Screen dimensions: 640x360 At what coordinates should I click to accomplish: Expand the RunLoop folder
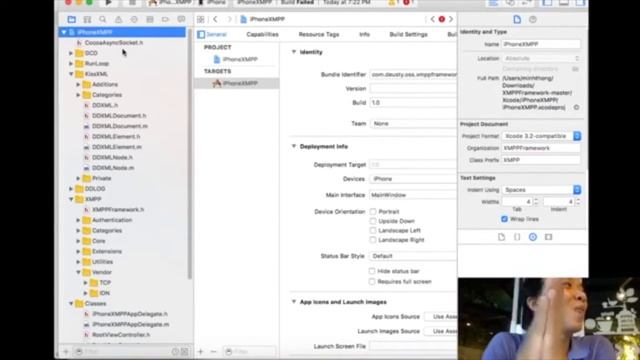71,63
